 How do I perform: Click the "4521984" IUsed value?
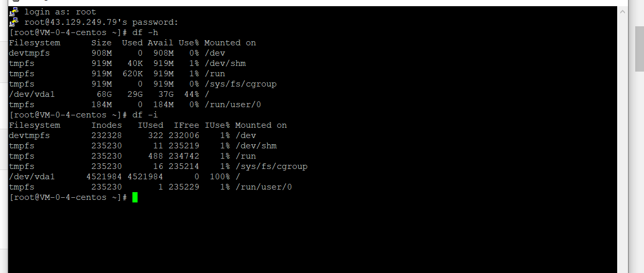145,177
